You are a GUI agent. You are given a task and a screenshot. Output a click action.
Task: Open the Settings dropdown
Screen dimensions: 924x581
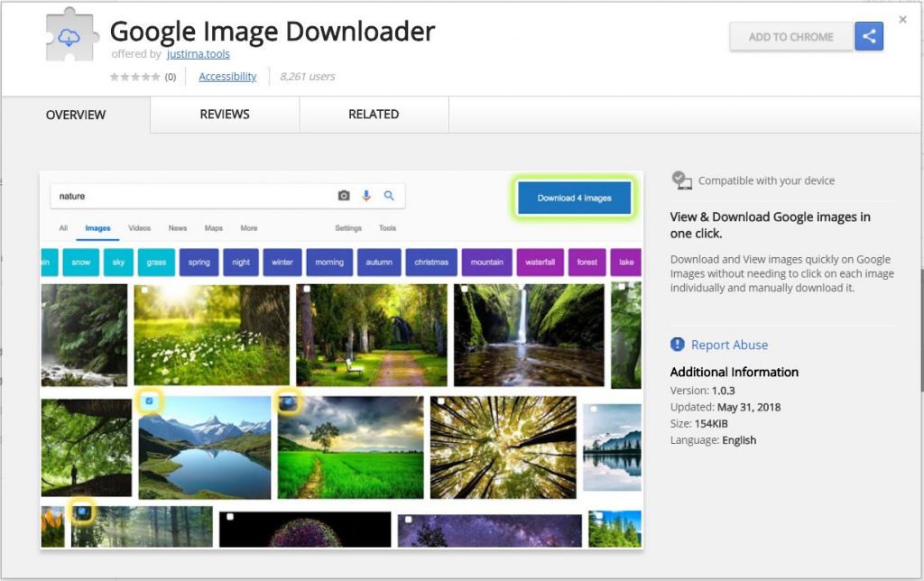pos(348,228)
